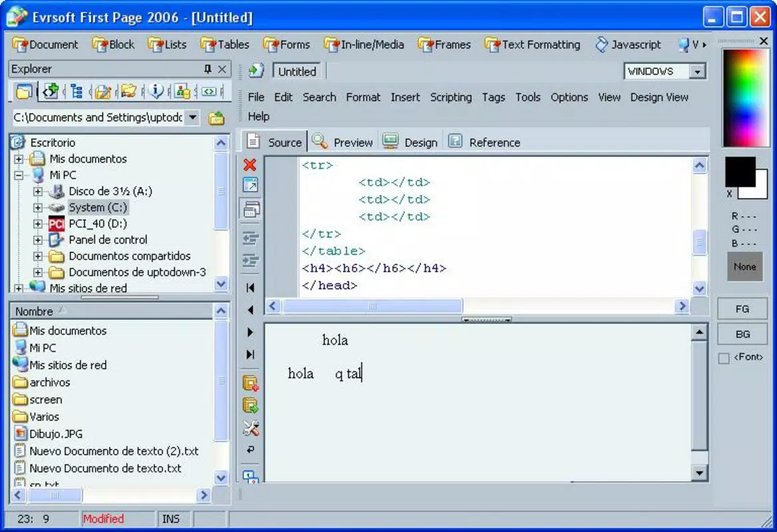Open the document tree structure tab

[77, 92]
